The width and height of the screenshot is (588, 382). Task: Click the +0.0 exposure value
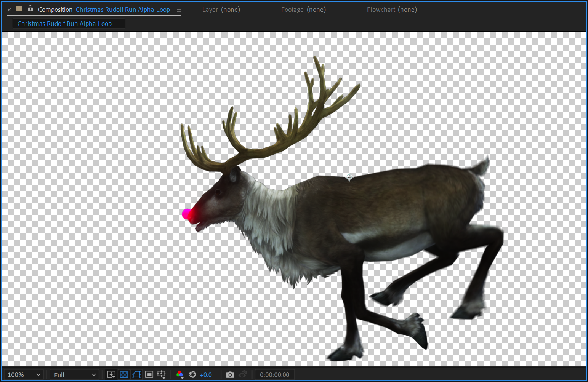206,375
